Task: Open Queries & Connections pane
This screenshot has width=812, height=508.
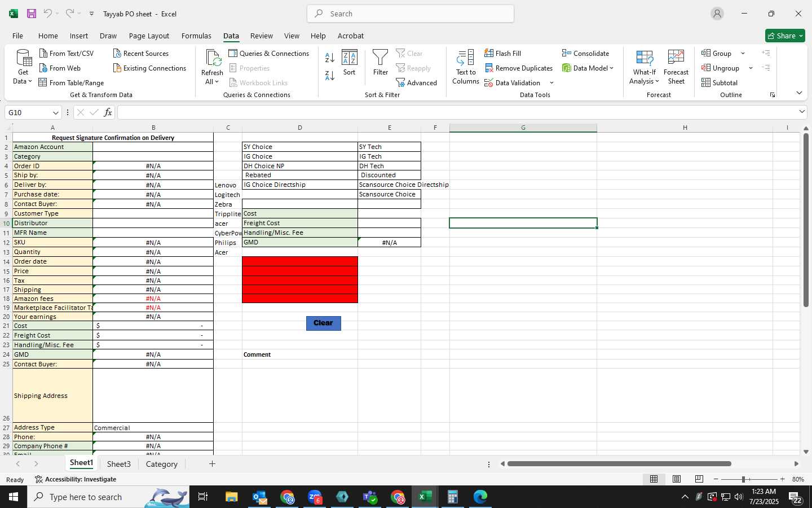Action: pyautogui.click(x=269, y=53)
